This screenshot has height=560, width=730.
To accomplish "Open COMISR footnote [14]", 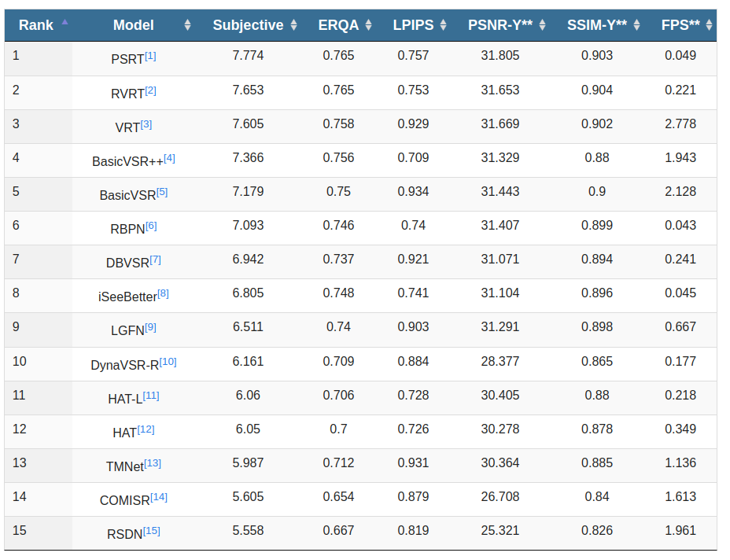I will 159,497.
